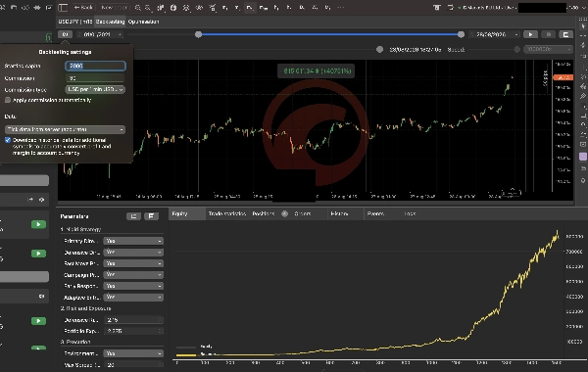Viewport: 588px width, 372px height.
Task: Click the gear icon in left panel
Action: (x=41, y=200)
